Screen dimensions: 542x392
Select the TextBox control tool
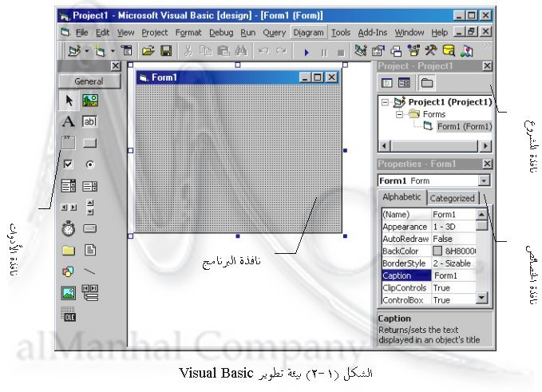[x=90, y=121]
